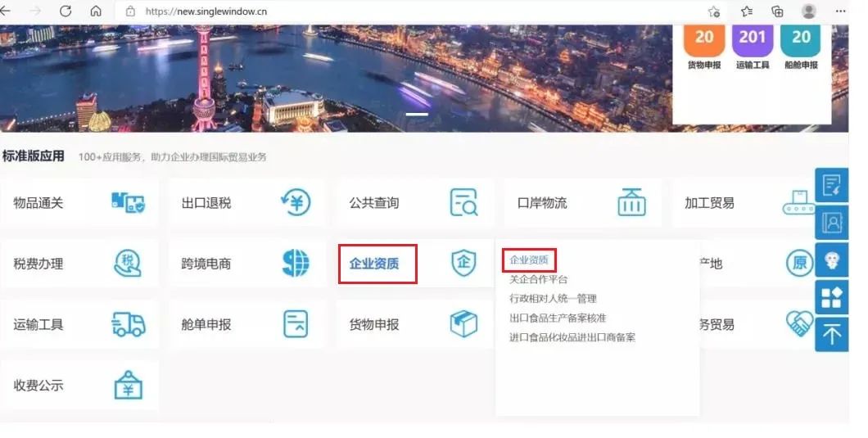868x438 pixels.
Task: Open the 企业资质 submenu entry
Action: (x=529, y=260)
